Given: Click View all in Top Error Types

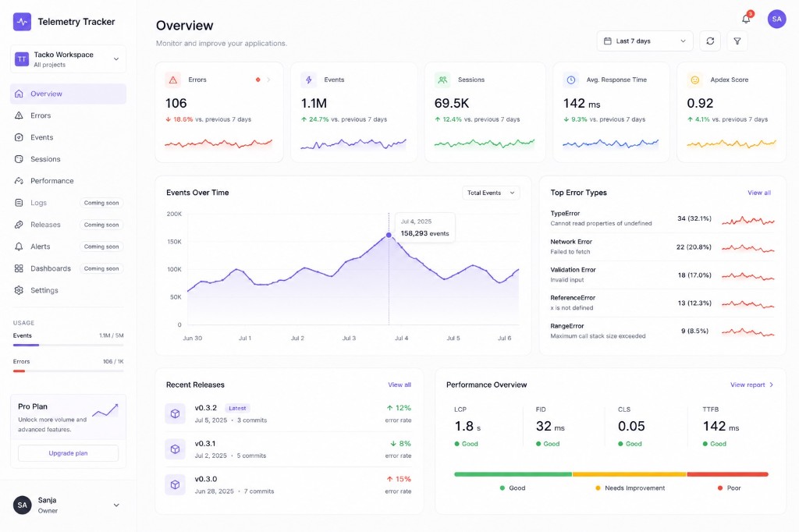Looking at the screenshot, I should (x=758, y=193).
